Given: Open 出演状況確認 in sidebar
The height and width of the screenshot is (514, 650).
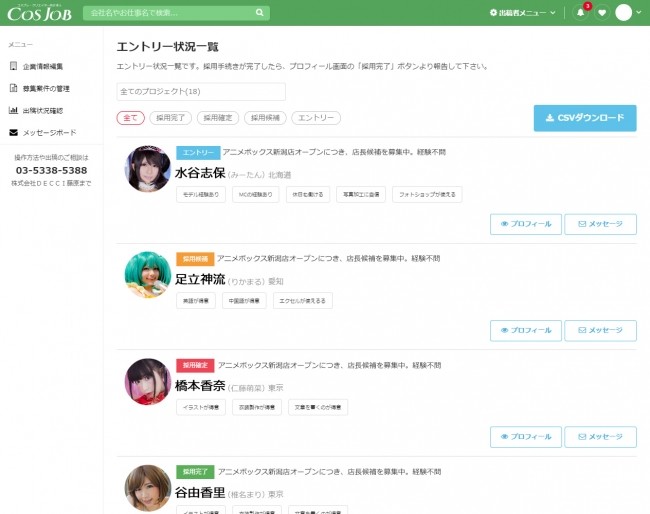Looking at the screenshot, I should pos(44,110).
